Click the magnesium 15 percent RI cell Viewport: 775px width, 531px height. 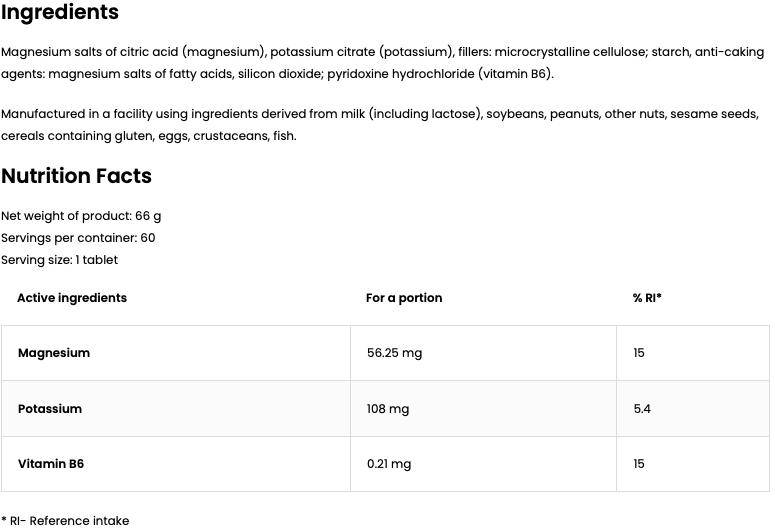coord(639,353)
